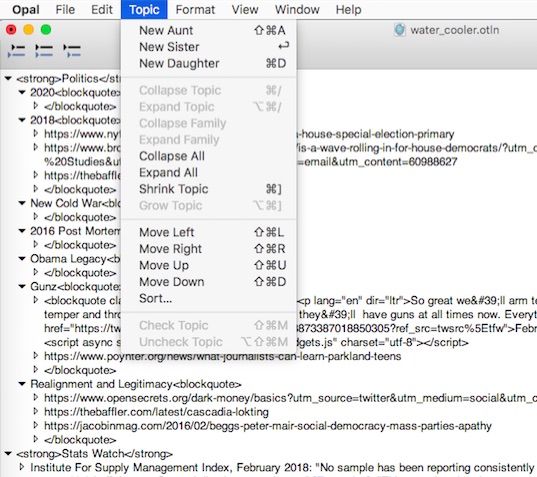Expand the cascadia-lokting thebaffler row

(x=36, y=412)
